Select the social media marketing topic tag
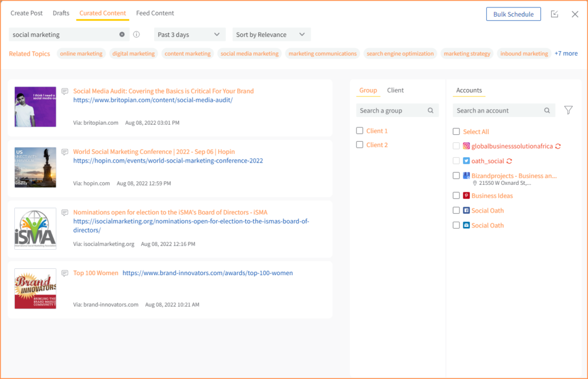The image size is (588, 379). pos(249,53)
